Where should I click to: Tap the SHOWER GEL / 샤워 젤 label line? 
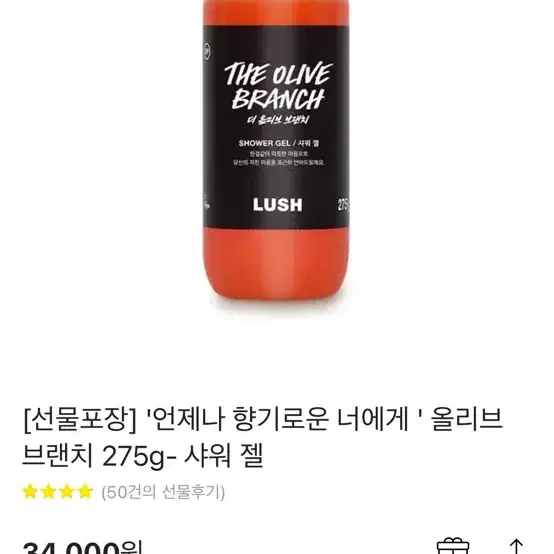(279, 143)
